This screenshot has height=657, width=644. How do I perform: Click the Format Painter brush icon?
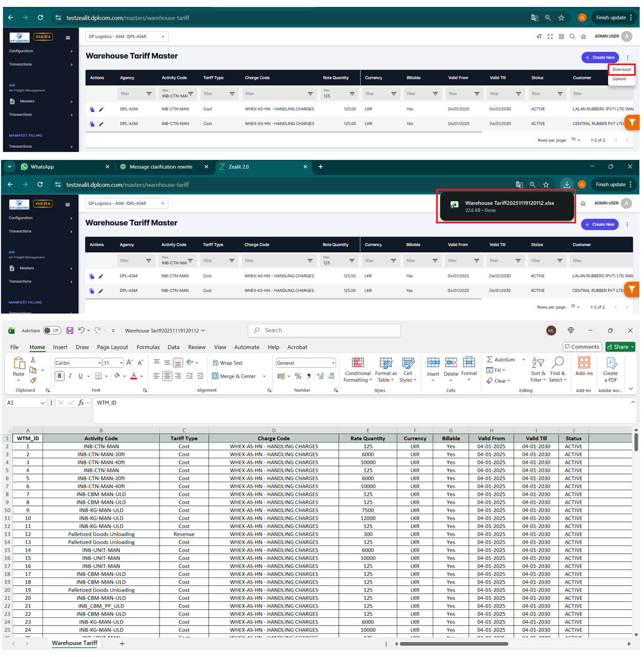[x=33, y=380]
